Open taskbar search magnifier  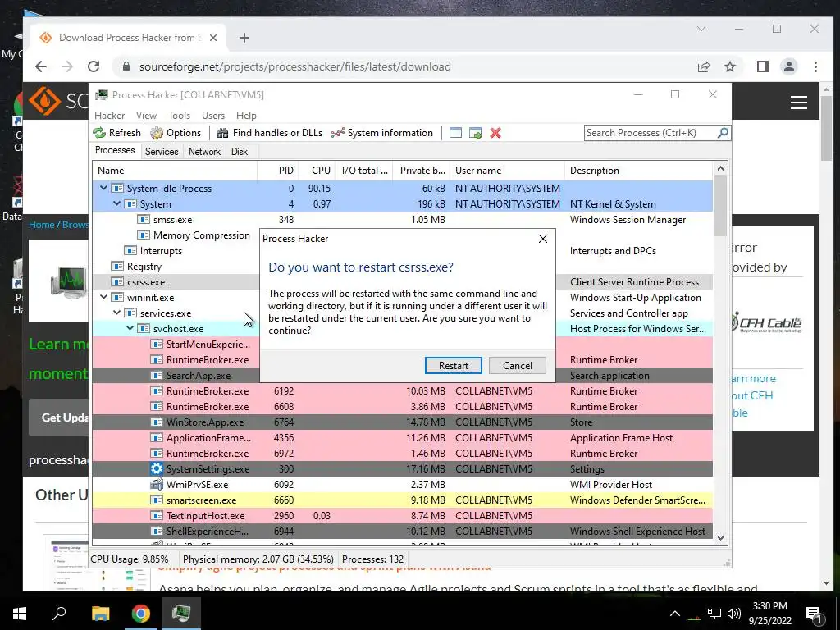(59, 613)
